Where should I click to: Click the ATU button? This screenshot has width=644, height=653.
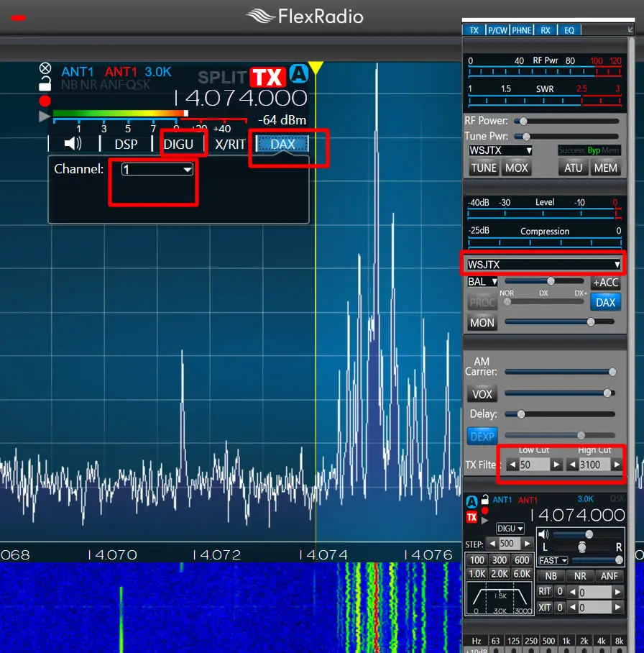(574, 168)
